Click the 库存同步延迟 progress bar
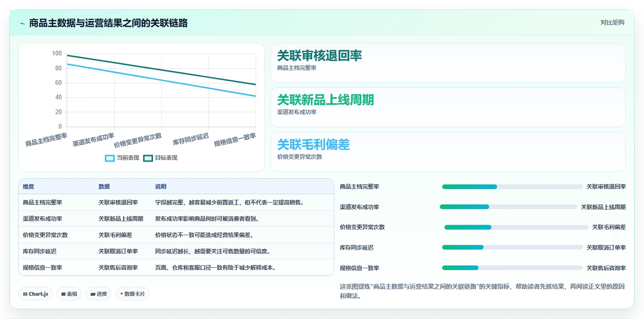 (x=512, y=247)
